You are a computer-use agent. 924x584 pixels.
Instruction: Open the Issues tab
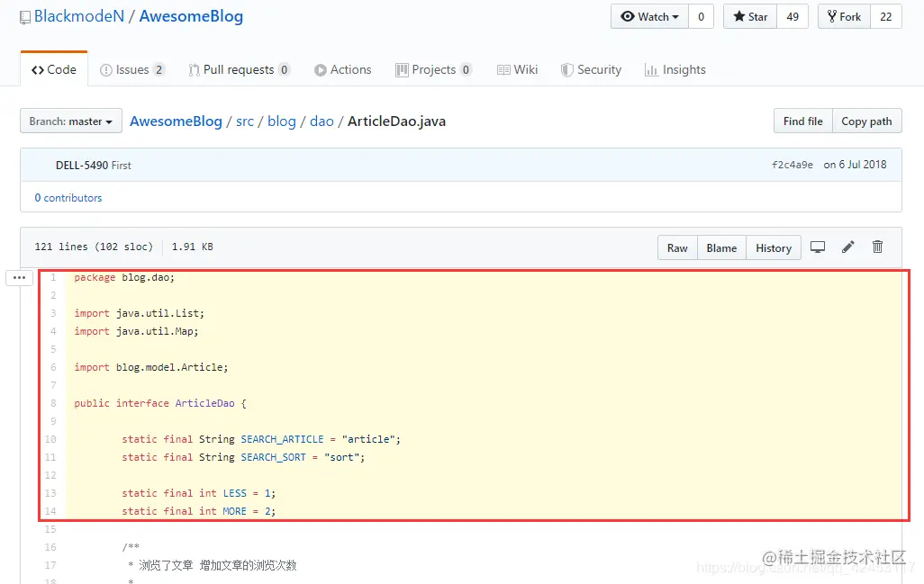tap(132, 69)
